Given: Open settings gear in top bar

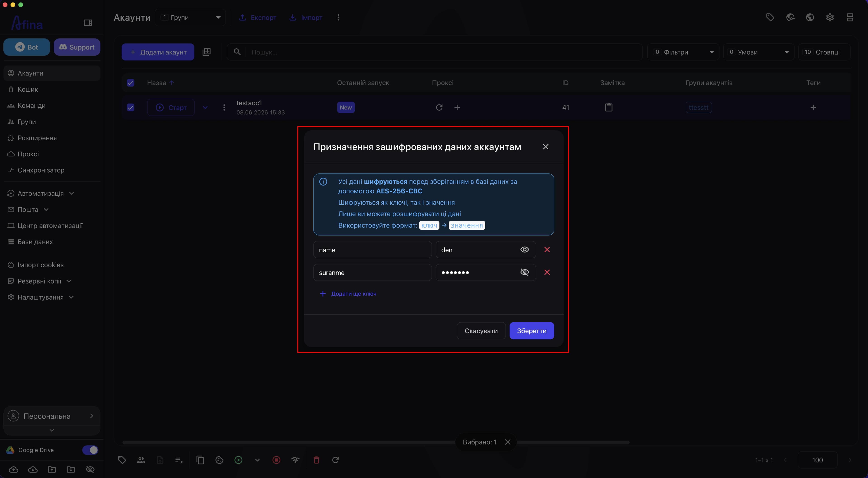Looking at the screenshot, I should tap(830, 17).
